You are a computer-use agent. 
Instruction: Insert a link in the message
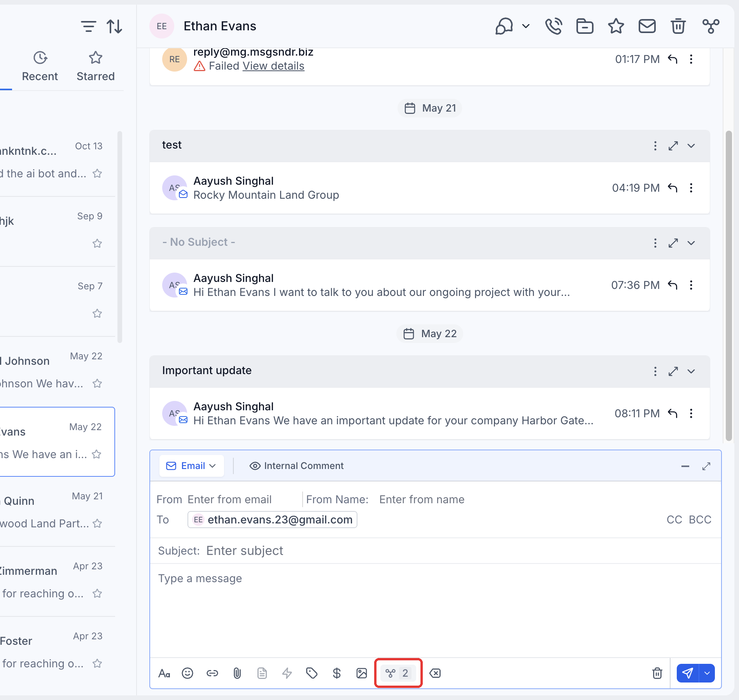pyautogui.click(x=212, y=673)
